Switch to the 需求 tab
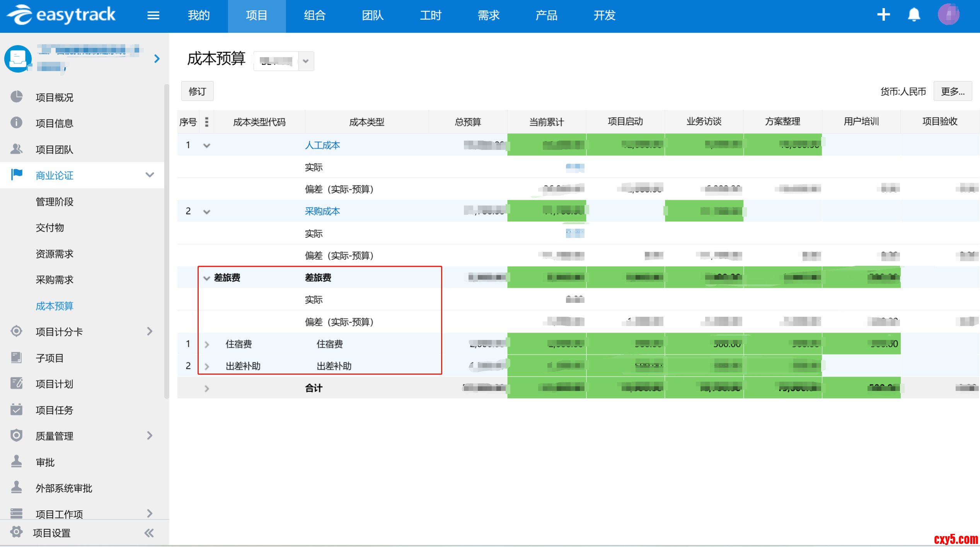This screenshot has height=547, width=980. tap(489, 15)
